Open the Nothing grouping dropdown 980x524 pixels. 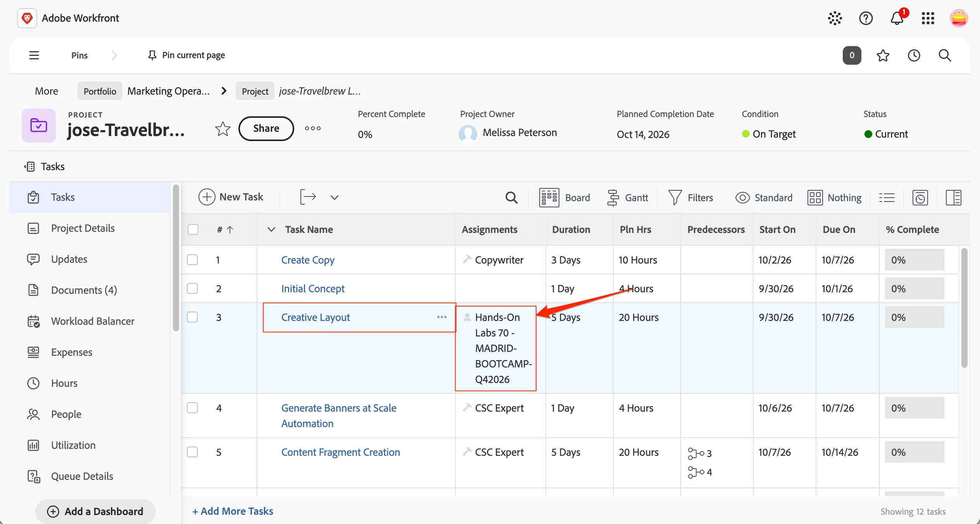tap(834, 198)
